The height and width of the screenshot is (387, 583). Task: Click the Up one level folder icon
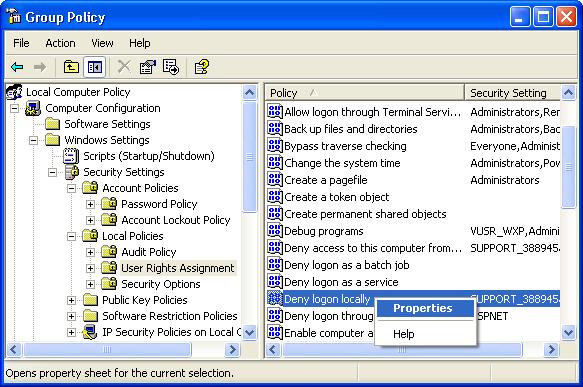click(x=71, y=67)
